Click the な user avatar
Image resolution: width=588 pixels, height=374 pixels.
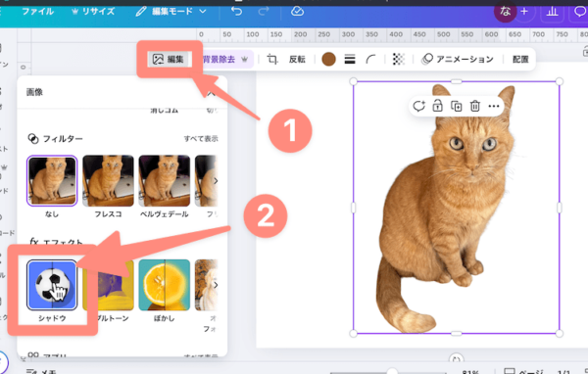pyautogui.click(x=505, y=12)
